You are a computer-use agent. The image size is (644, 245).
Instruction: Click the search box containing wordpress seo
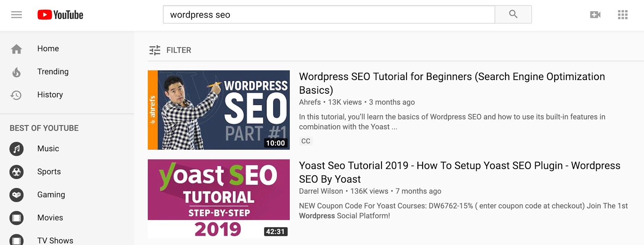pyautogui.click(x=328, y=15)
